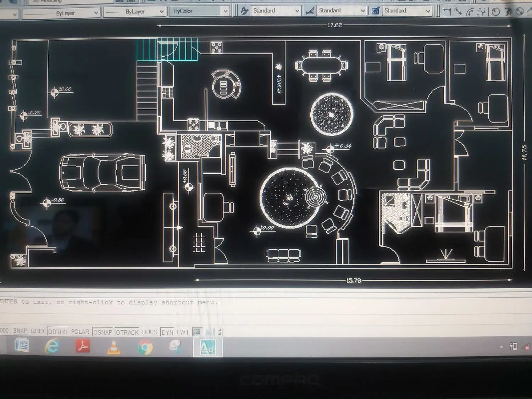532x399 pixels.
Task: Toggle OSNAP object snap
Action: point(102,332)
